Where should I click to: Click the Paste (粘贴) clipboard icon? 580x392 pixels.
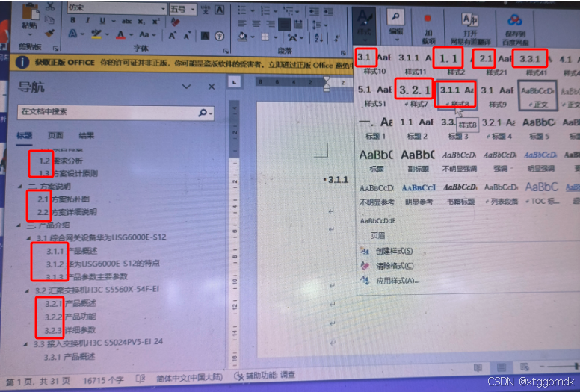pyautogui.click(x=31, y=12)
